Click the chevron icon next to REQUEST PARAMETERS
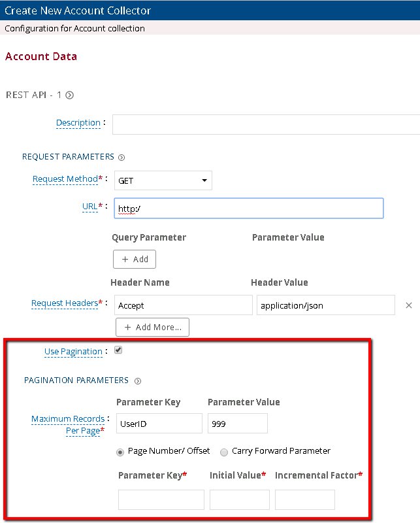420x523 pixels. [121, 157]
